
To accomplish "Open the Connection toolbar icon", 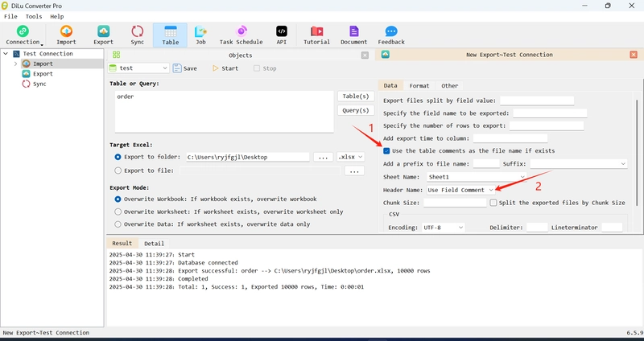I will point(23,31).
